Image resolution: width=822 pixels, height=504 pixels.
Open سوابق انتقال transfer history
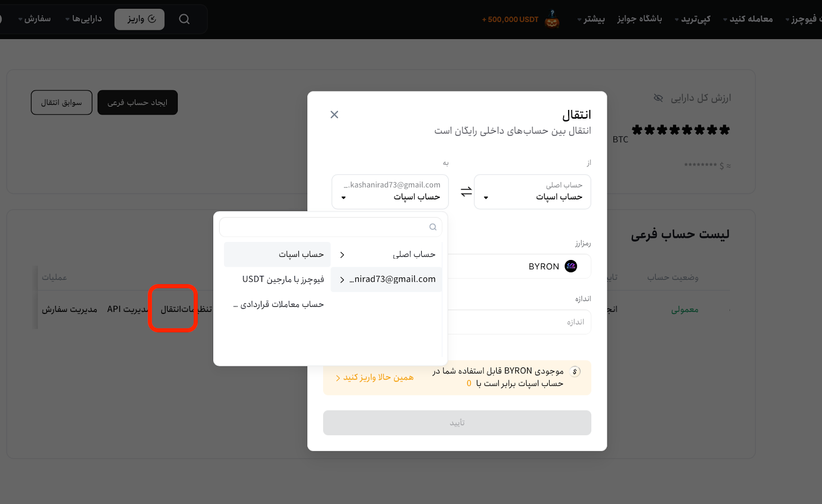click(62, 103)
